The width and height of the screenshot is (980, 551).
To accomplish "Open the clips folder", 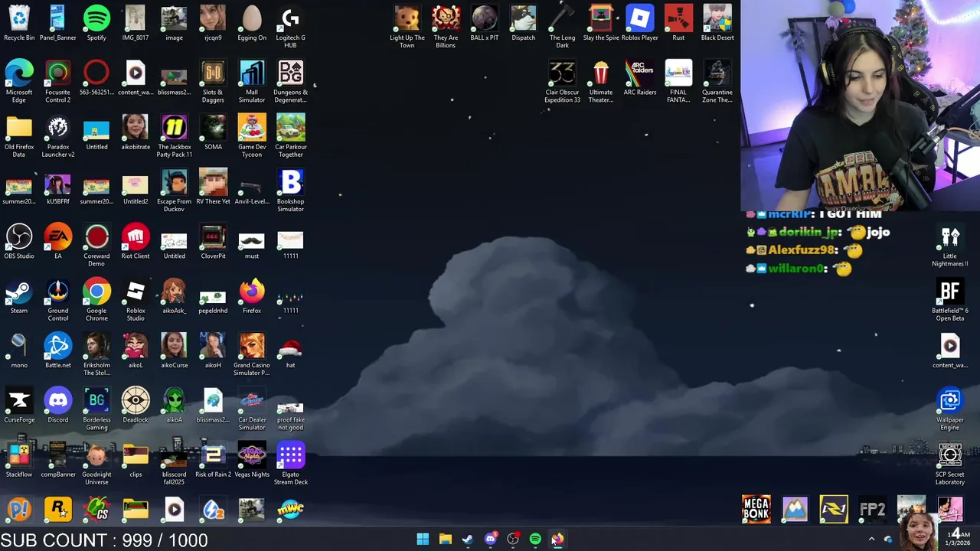I will [136, 460].
